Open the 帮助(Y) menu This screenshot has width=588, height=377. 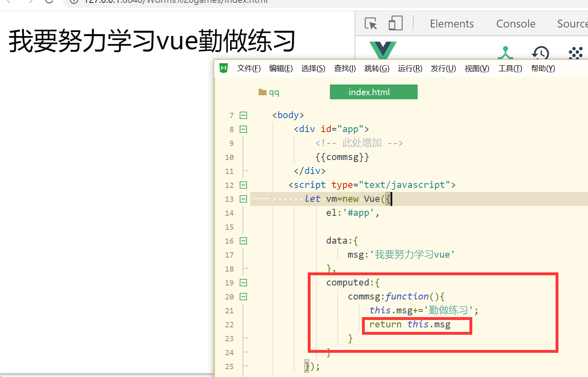(x=543, y=69)
